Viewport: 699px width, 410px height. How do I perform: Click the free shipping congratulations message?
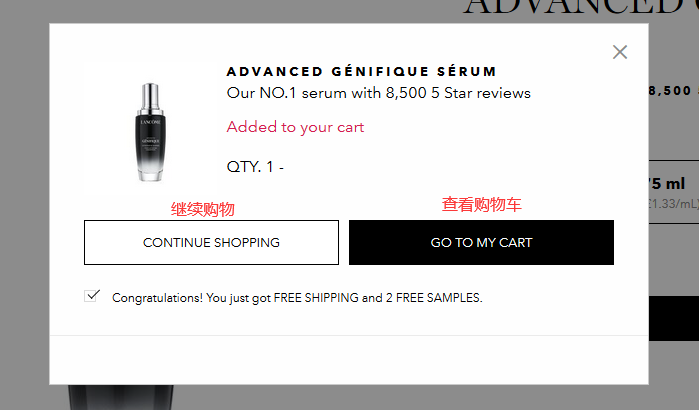297,298
